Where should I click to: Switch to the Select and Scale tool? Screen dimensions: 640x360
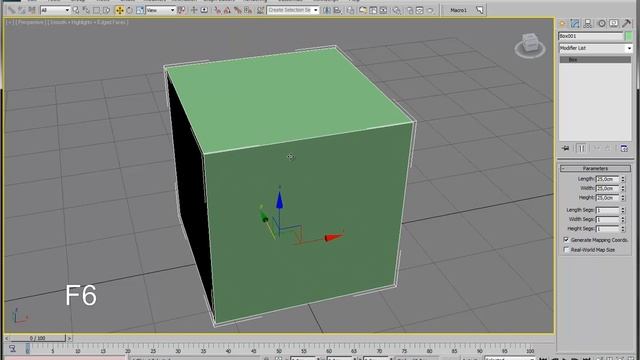[x=140, y=10]
